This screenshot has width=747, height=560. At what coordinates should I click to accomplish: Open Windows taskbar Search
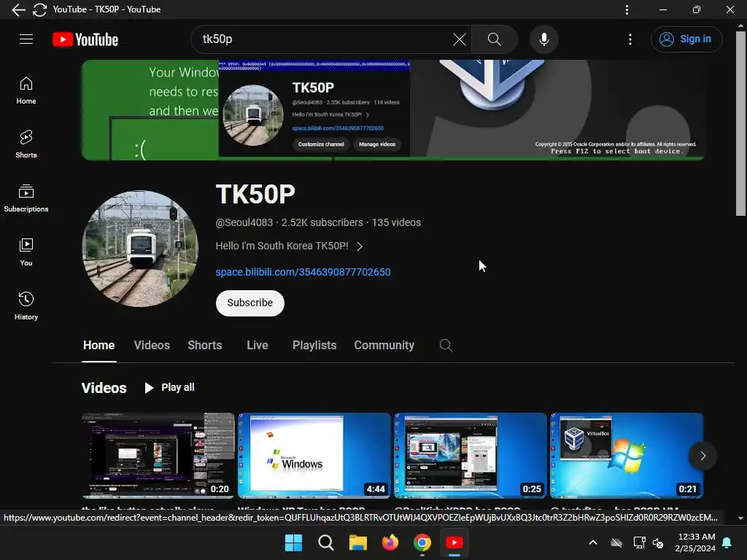tap(326, 542)
